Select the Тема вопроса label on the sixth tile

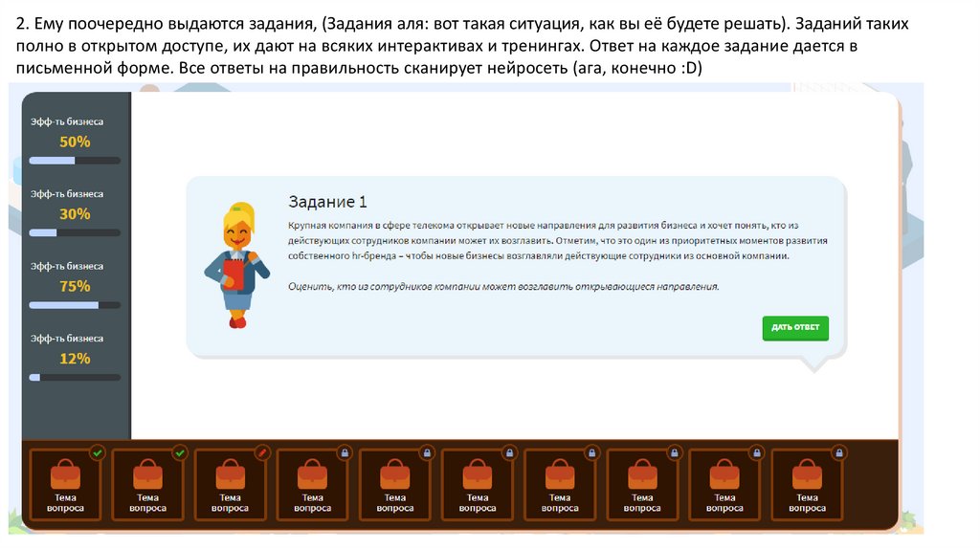click(x=478, y=503)
